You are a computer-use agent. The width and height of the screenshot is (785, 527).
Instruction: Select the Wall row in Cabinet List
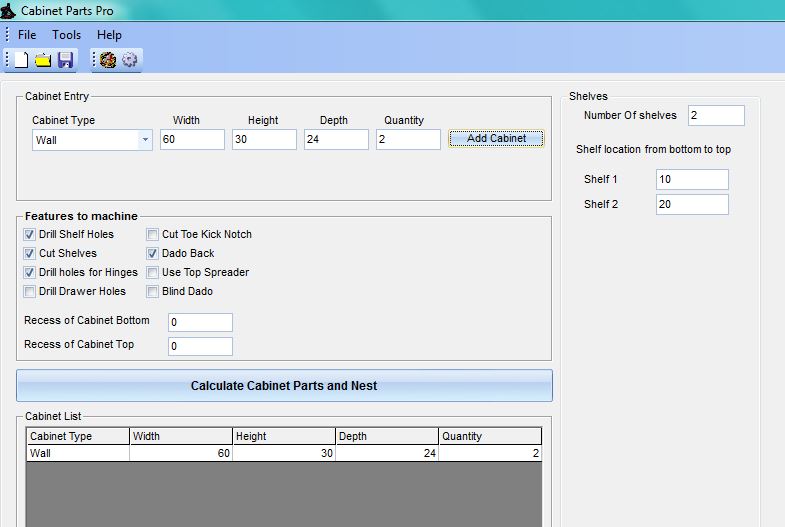tap(78, 453)
